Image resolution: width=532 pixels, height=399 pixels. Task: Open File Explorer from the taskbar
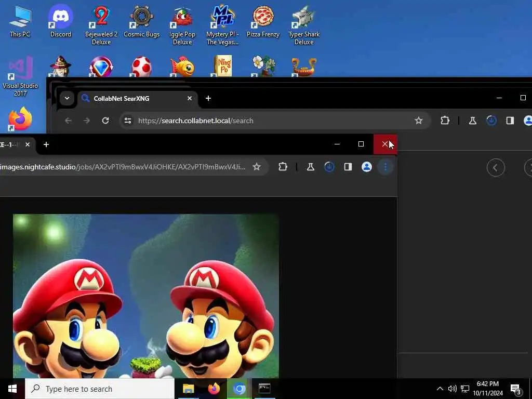point(188,389)
